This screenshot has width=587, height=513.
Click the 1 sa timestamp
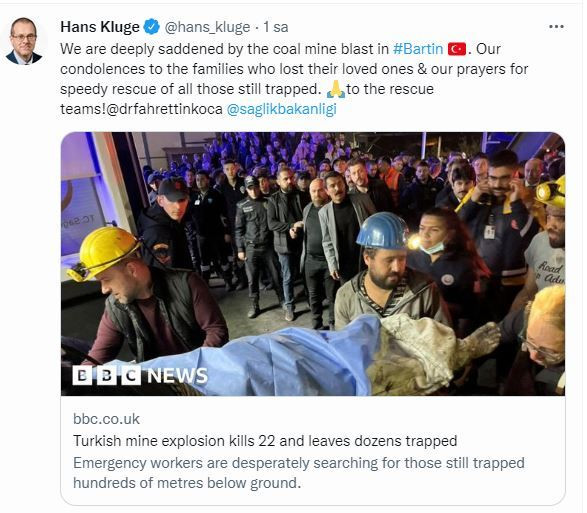(276, 27)
